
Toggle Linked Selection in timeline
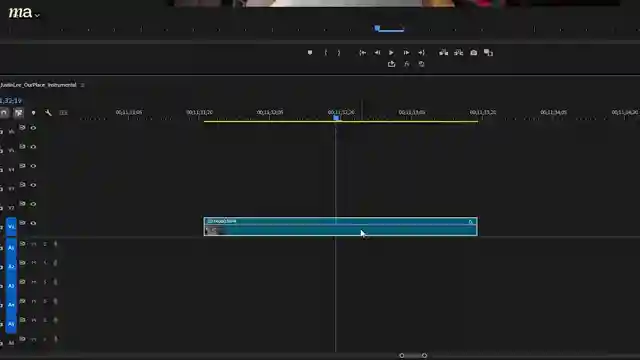point(19,113)
